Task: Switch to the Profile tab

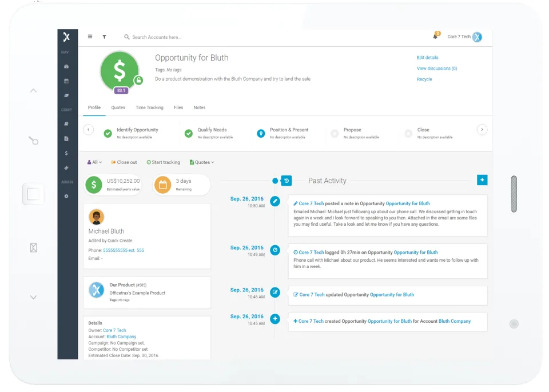Action: (x=94, y=107)
